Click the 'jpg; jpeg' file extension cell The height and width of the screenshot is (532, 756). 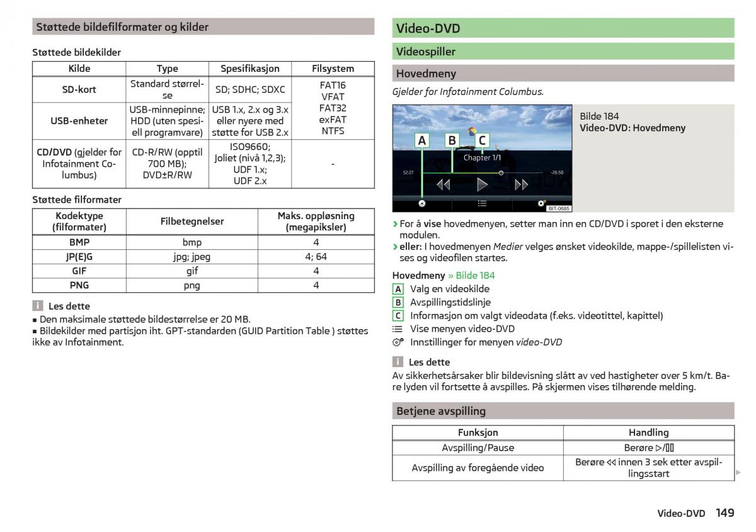pos(192,257)
